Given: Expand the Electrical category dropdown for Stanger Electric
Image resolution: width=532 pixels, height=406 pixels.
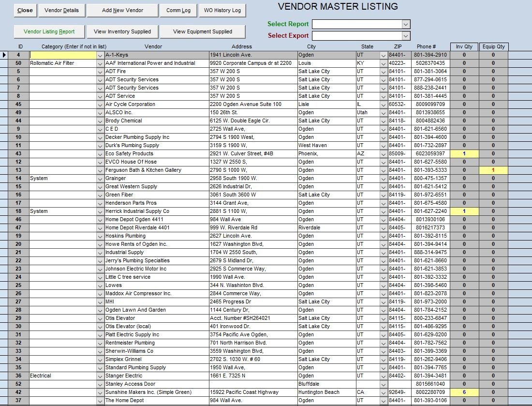Looking at the screenshot, I should 100,376.
